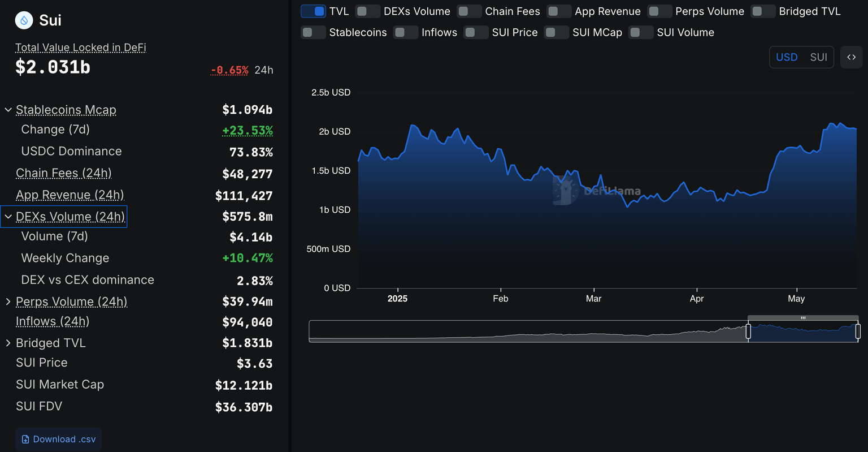Image resolution: width=868 pixels, height=452 pixels.
Task: Click the Total Value Locked in DeFi heading
Action: [80, 48]
